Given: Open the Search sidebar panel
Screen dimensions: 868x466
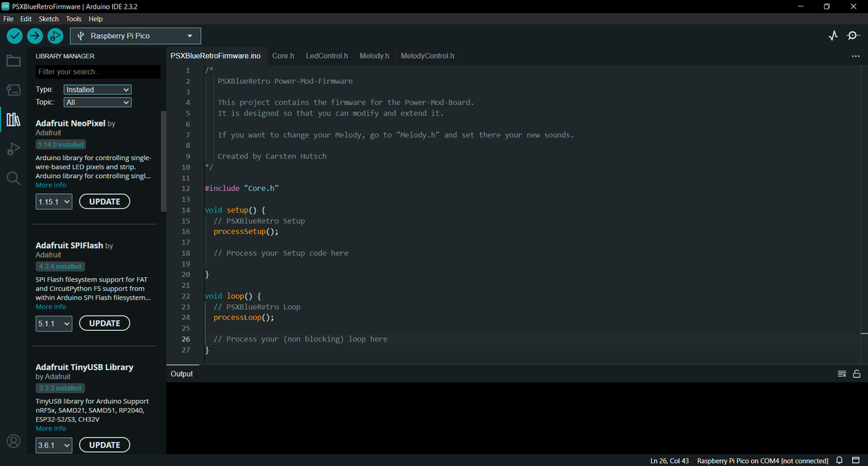Looking at the screenshot, I should 13,178.
